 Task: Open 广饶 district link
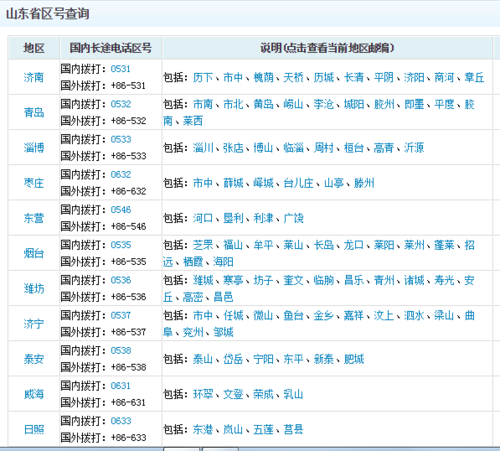click(293, 218)
